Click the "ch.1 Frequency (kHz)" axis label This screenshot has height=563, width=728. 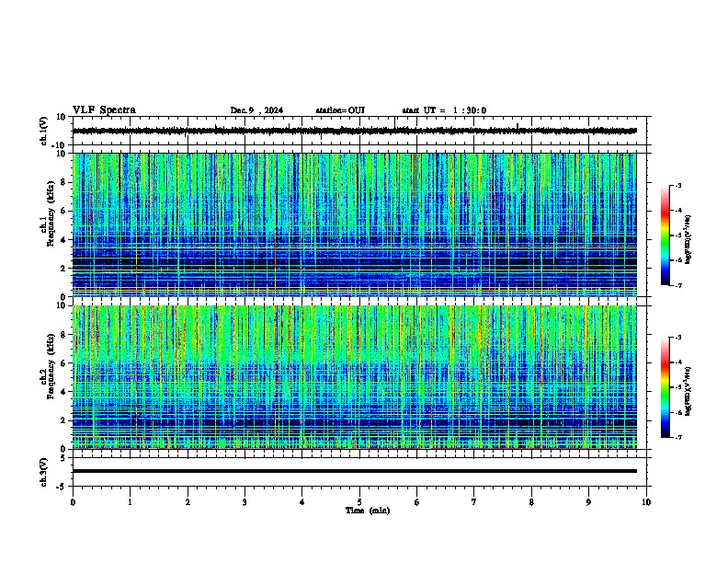(48, 213)
